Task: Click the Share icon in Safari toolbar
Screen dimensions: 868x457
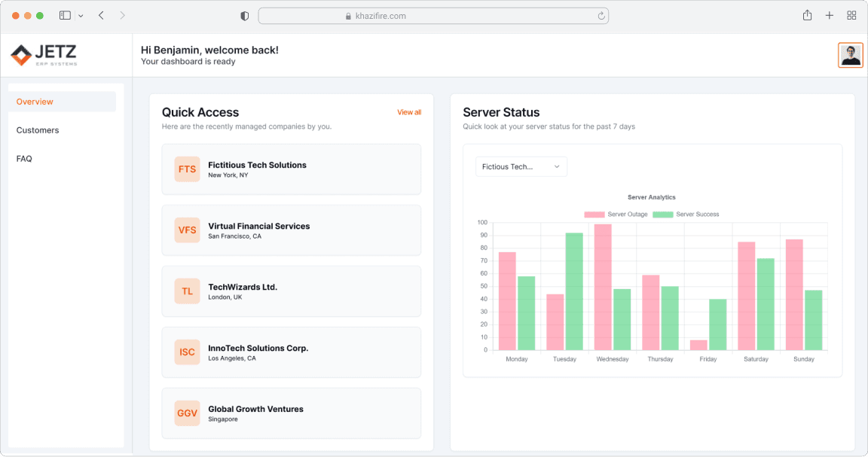Action: tap(807, 15)
